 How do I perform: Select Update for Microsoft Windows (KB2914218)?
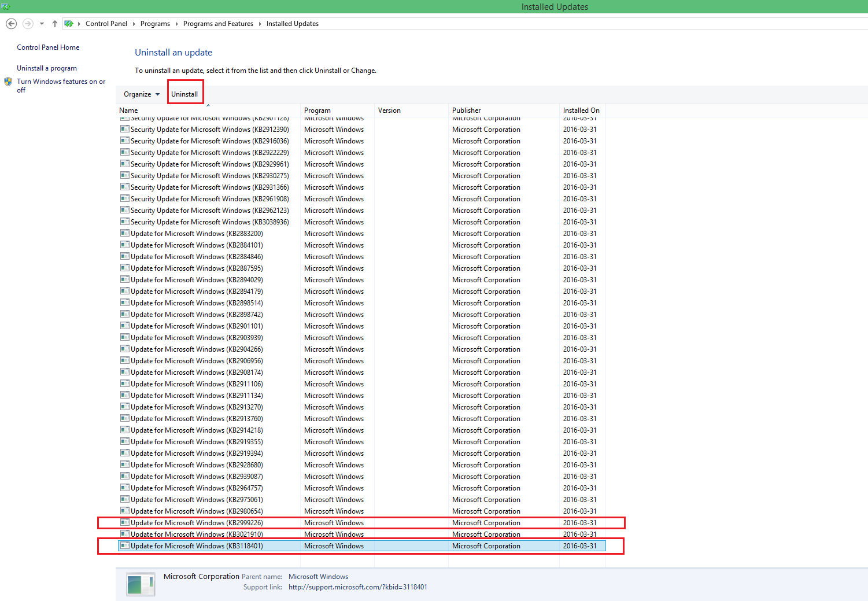[x=362, y=430]
